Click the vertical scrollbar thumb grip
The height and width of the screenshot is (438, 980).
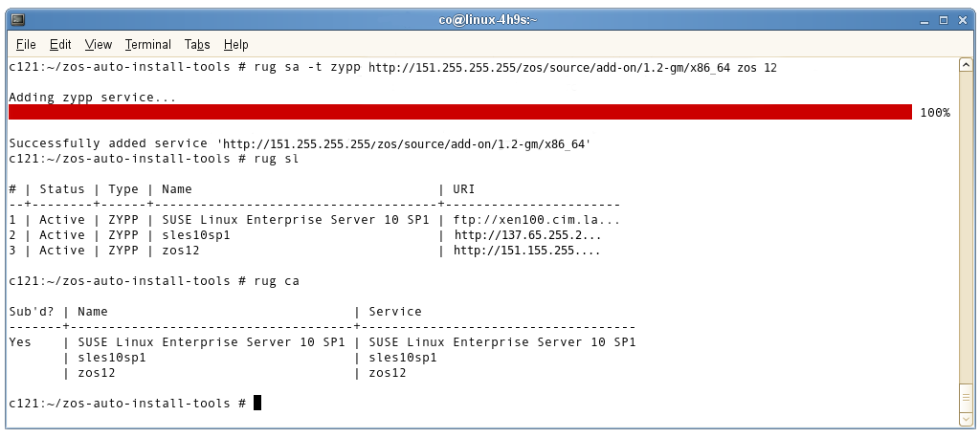[x=965, y=395]
